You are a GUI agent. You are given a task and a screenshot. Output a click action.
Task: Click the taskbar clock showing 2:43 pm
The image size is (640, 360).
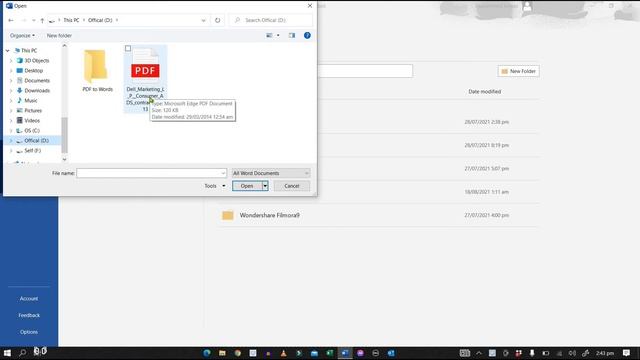(604, 353)
